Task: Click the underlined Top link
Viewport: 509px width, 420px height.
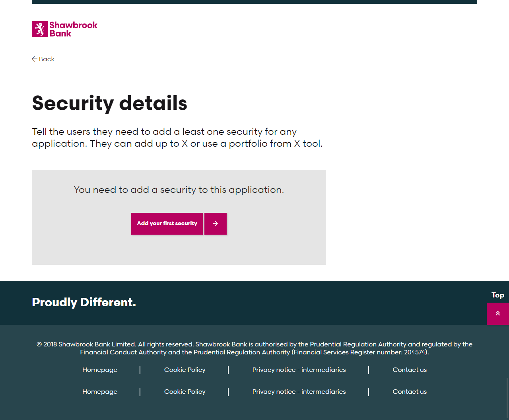Action: click(497, 295)
